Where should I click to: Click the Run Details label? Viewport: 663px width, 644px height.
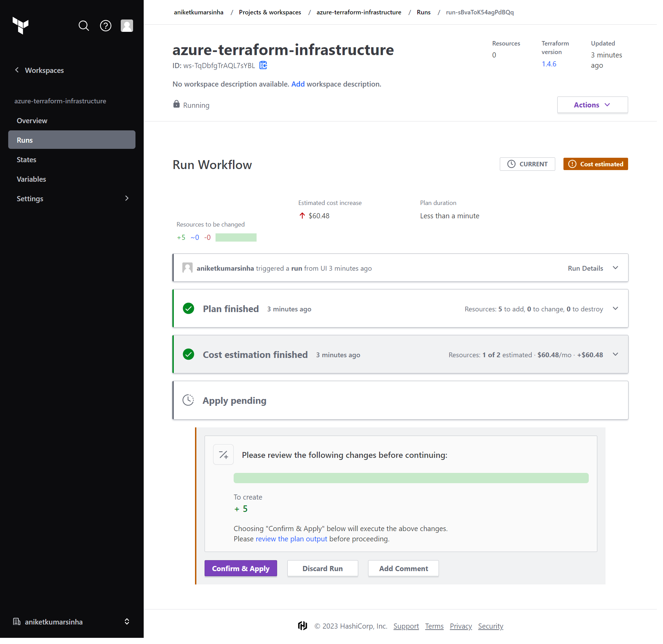coord(585,268)
